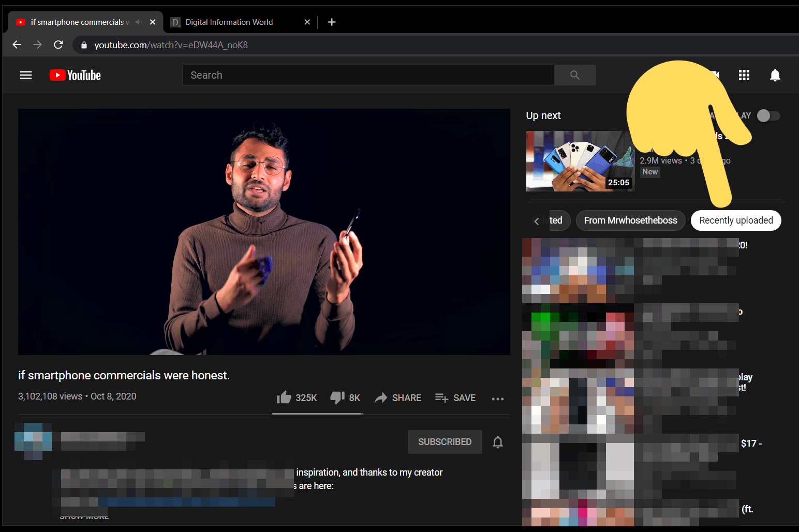Focus the YouTube Search field

[368, 75]
